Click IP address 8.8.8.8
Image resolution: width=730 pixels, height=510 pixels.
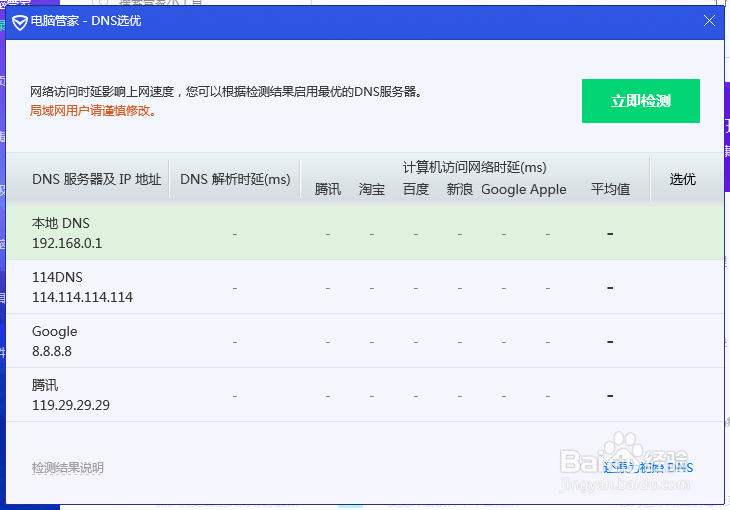pos(52,351)
